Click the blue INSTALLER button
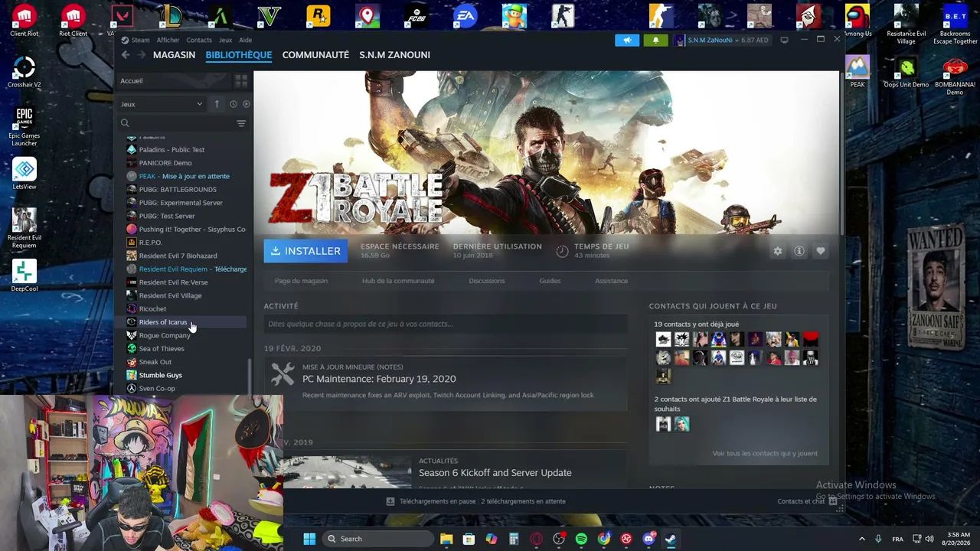This screenshot has height=551, width=980. click(305, 251)
